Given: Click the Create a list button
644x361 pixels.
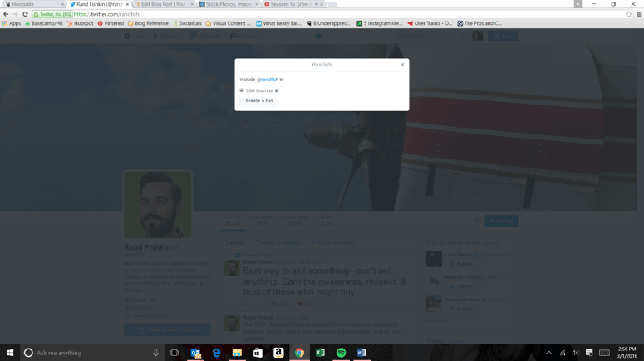Looking at the screenshot, I should tap(258, 100).
